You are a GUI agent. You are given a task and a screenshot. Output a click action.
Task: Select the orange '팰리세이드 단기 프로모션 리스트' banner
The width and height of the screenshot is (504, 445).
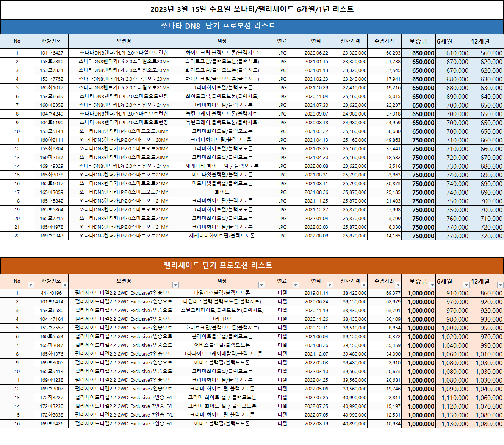point(252,265)
